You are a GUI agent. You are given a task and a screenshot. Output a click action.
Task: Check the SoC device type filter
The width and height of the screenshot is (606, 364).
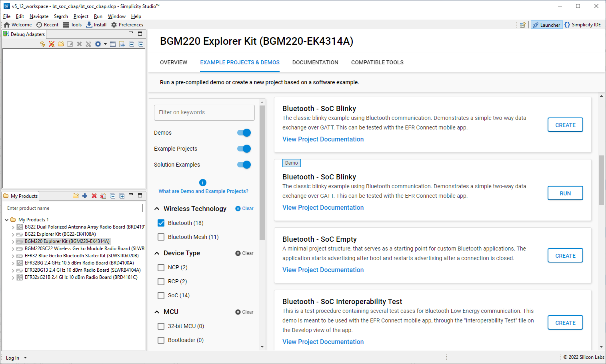pyautogui.click(x=161, y=295)
